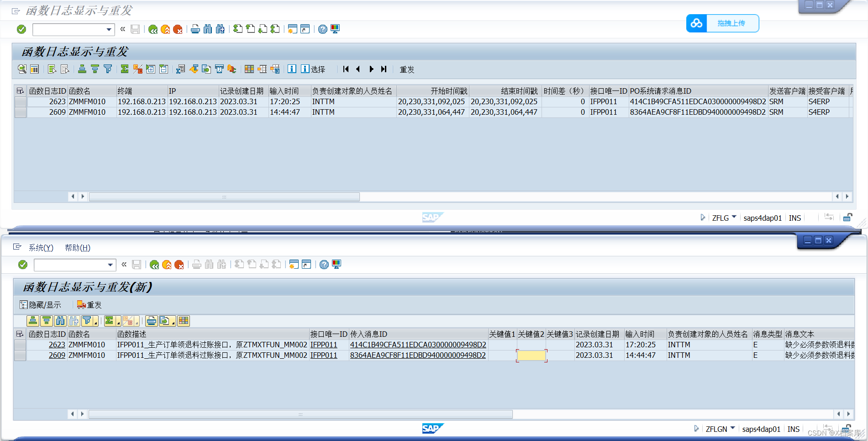
Task: Select row 2623 in top table
Action: [x=21, y=102]
